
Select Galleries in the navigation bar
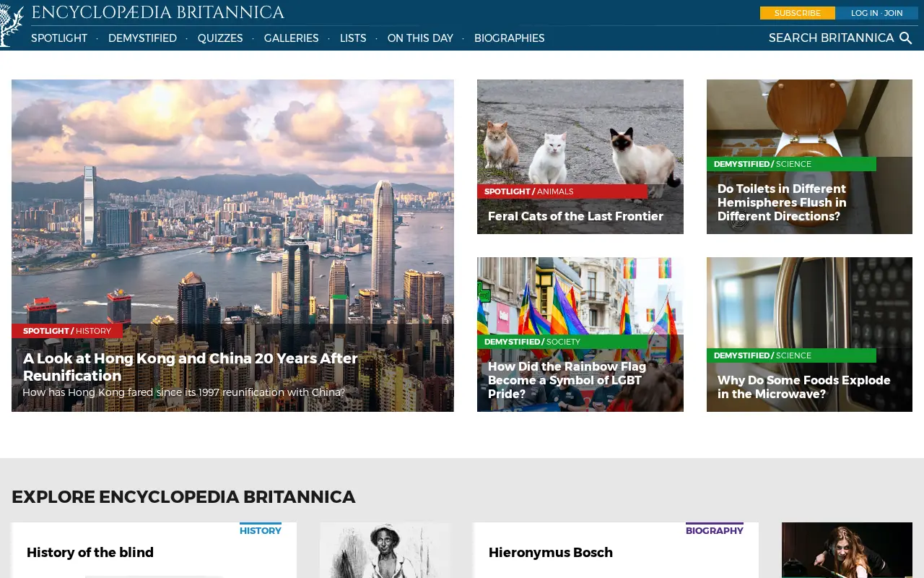(x=292, y=38)
